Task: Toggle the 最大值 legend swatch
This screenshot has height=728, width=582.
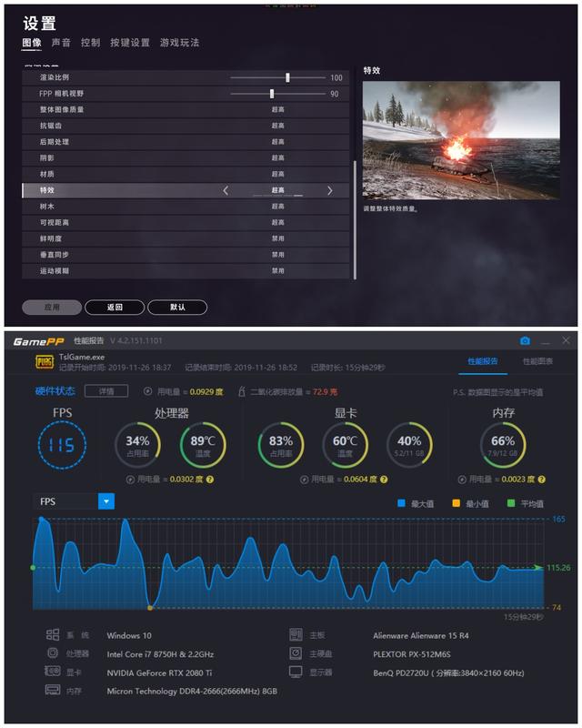Action: [x=401, y=503]
